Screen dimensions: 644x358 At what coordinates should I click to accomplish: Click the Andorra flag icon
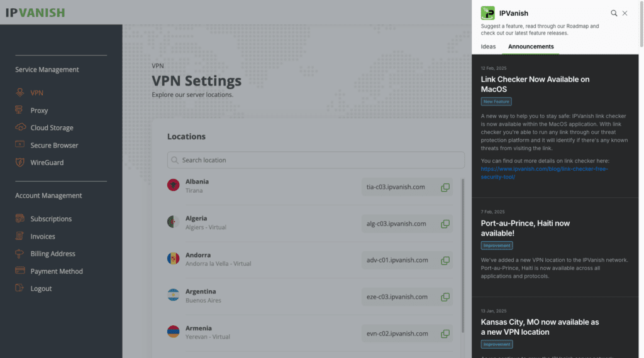[174, 258]
